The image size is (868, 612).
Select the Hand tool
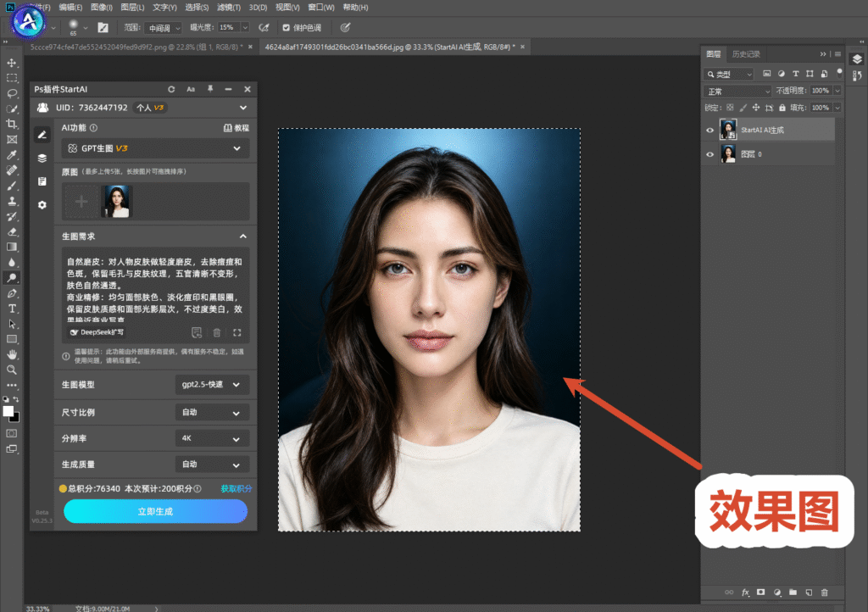point(12,354)
